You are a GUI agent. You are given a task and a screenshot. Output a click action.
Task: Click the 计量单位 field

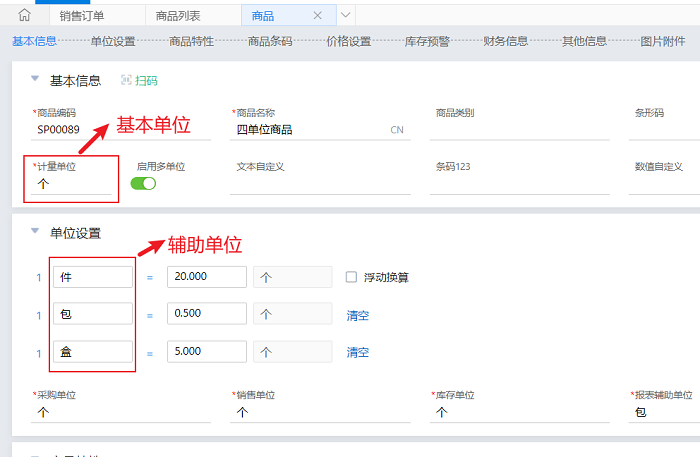pos(75,184)
